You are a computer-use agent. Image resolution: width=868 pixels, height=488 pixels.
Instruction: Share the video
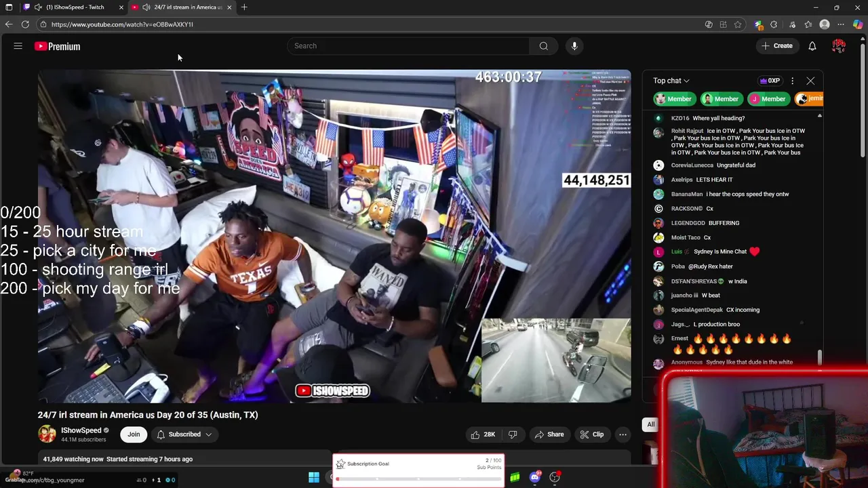point(549,434)
